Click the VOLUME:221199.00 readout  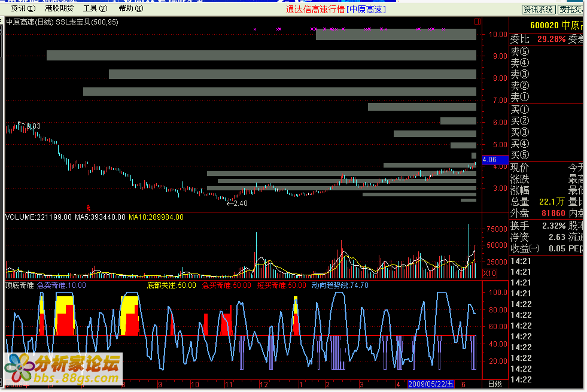tap(38, 217)
